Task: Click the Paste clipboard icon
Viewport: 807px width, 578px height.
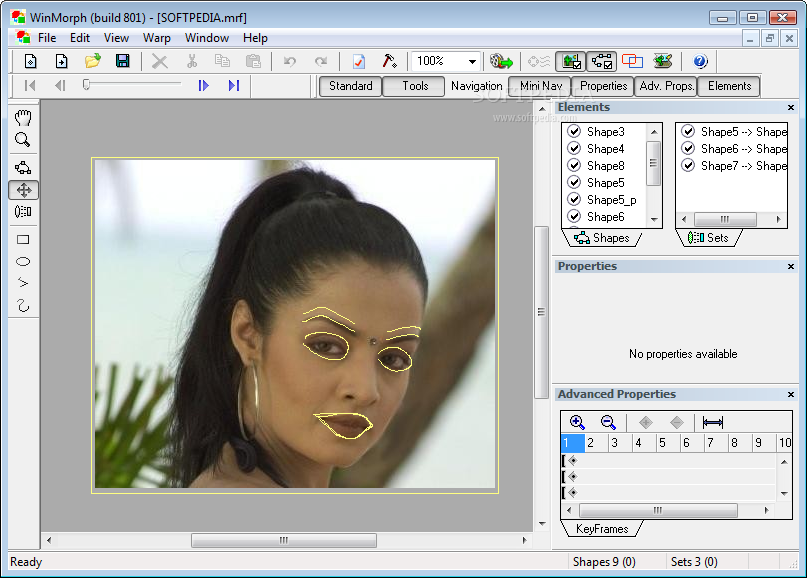Action: (253, 61)
